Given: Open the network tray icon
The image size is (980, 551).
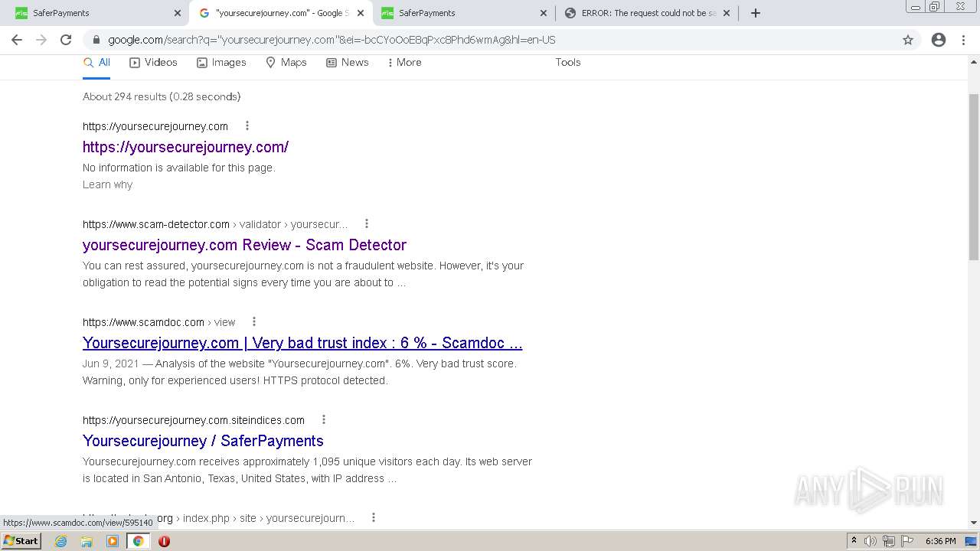Looking at the screenshot, I should tap(889, 541).
